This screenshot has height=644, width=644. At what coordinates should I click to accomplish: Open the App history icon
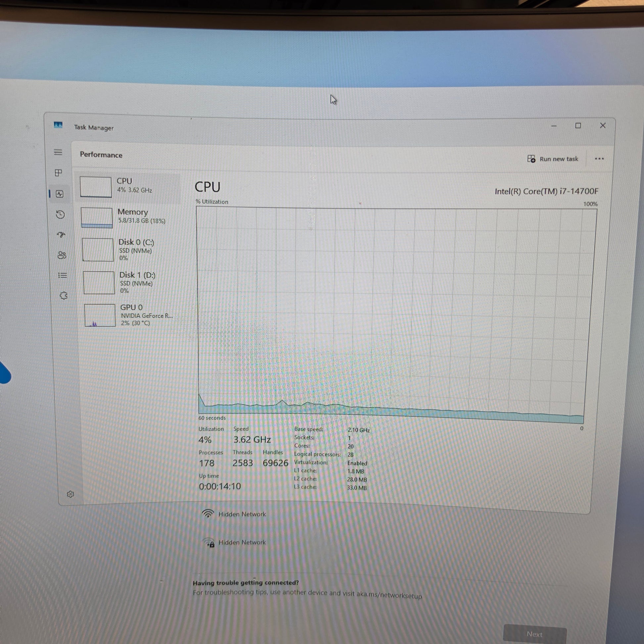coord(60,214)
